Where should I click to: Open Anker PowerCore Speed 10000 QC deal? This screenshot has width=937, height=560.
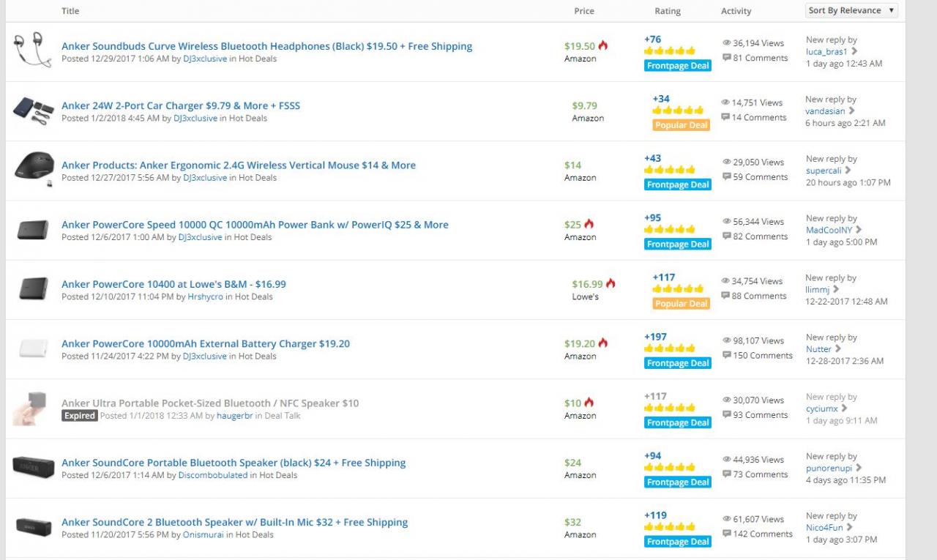click(x=255, y=225)
